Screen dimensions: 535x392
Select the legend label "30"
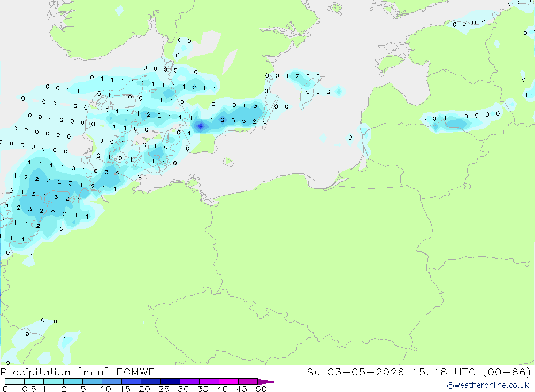tap(184, 389)
